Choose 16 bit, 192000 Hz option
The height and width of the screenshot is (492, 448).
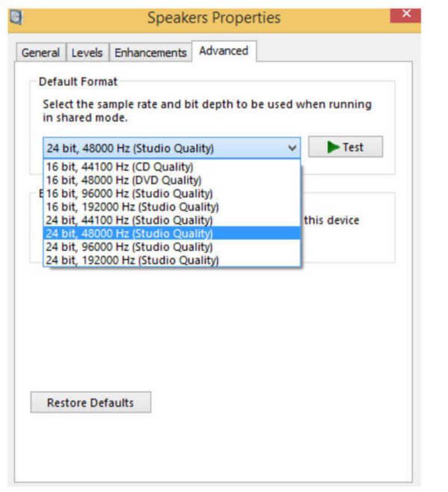coord(132,207)
